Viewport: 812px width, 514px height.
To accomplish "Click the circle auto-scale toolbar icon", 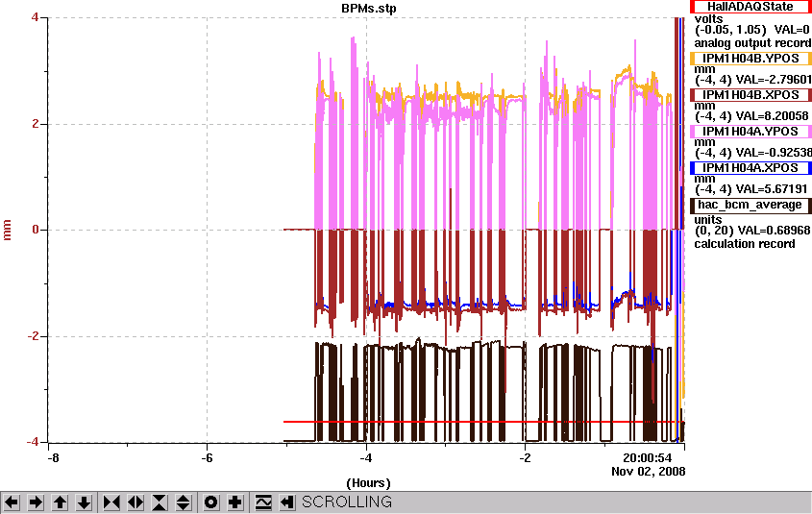I will [210, 502].
